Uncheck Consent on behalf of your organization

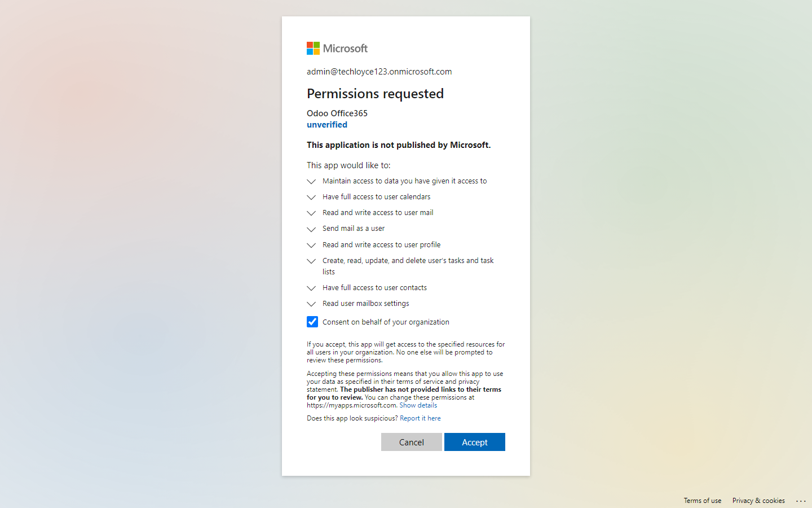click(x=312, y=322)
